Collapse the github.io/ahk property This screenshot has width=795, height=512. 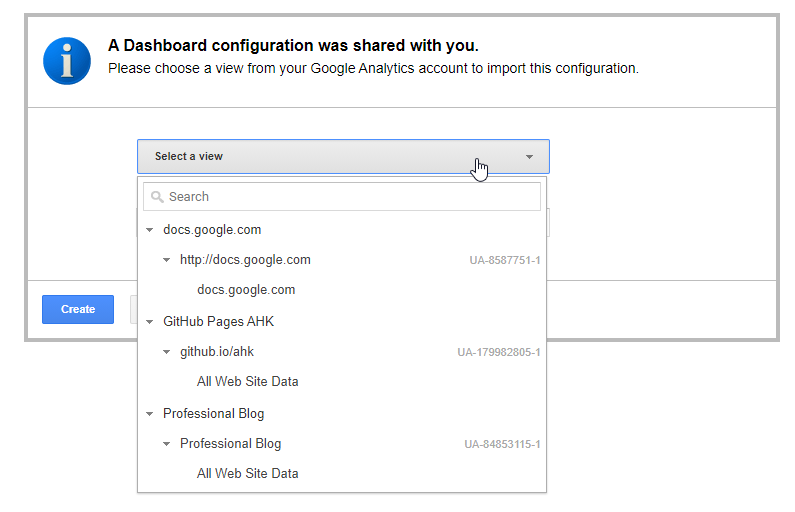[x=167, y=352]
